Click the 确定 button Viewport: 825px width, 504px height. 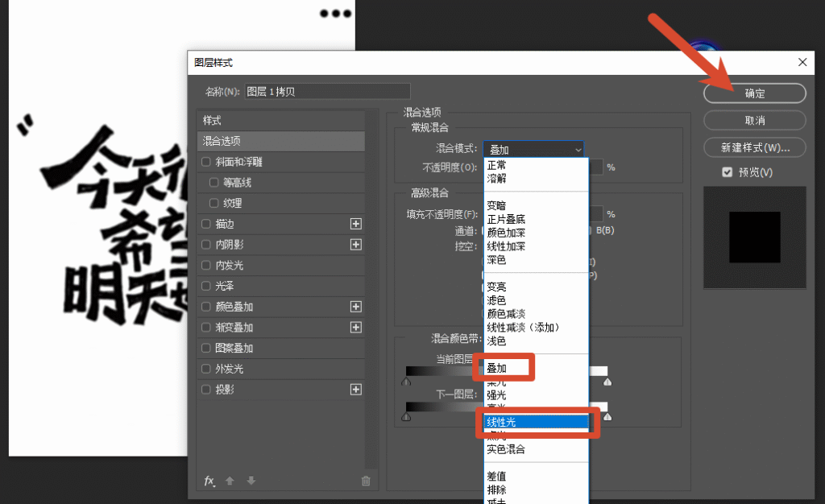click(x=754, y=93)
